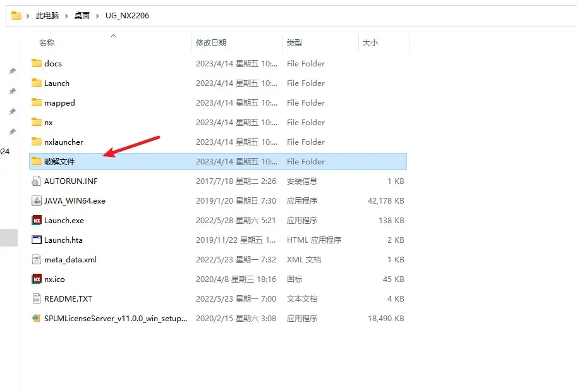Select the Launch folder name

pos(57,83)
